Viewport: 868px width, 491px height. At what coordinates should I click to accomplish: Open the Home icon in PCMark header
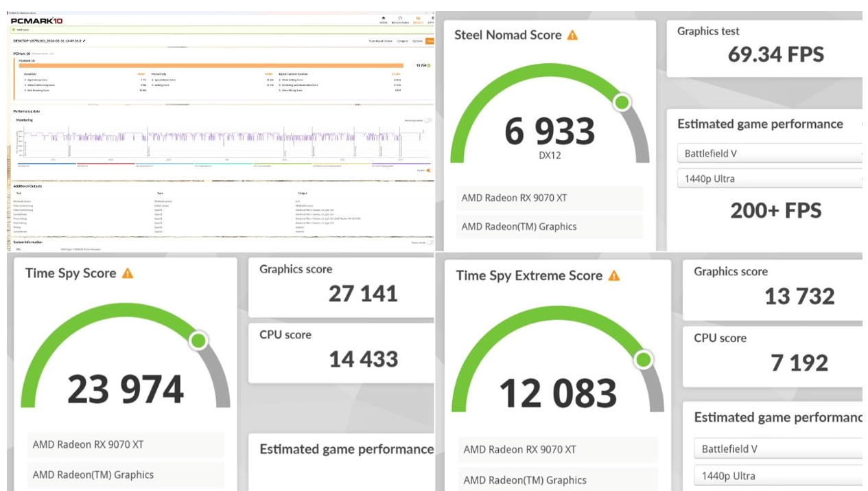[x=384, y=20]
